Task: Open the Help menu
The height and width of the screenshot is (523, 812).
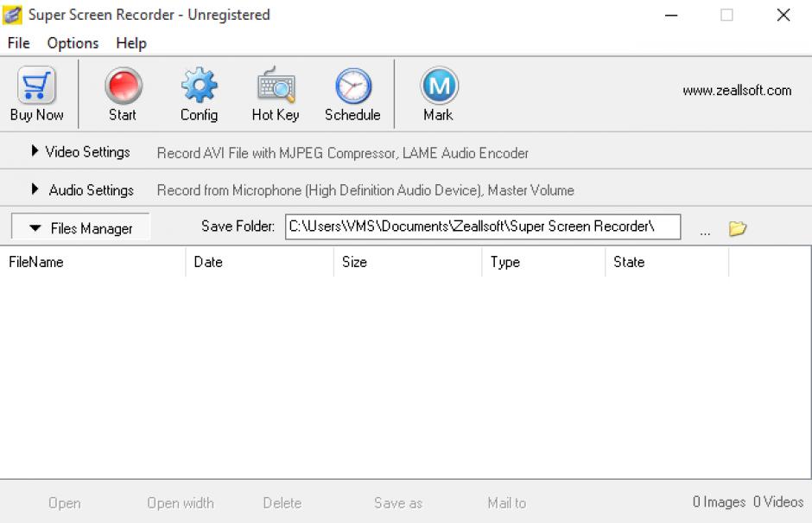Action: [131, 43]
